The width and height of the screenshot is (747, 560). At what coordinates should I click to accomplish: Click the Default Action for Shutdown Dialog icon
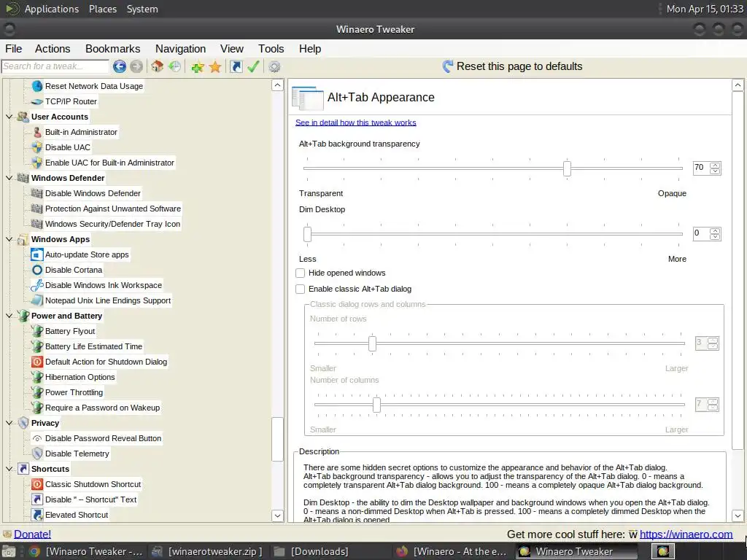37,362
